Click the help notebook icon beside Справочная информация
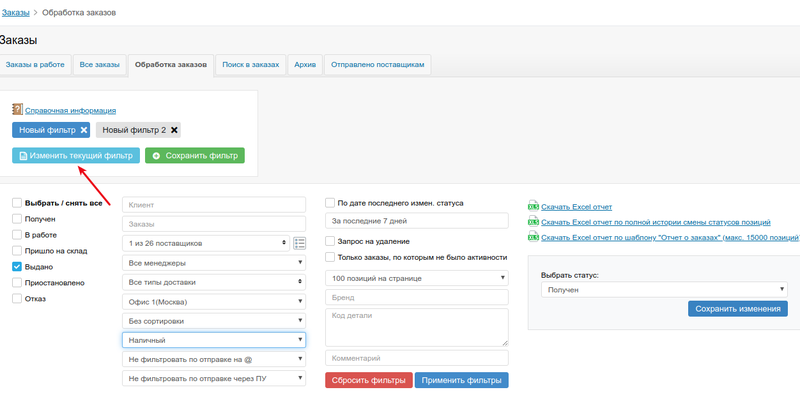 pos(17,109)
